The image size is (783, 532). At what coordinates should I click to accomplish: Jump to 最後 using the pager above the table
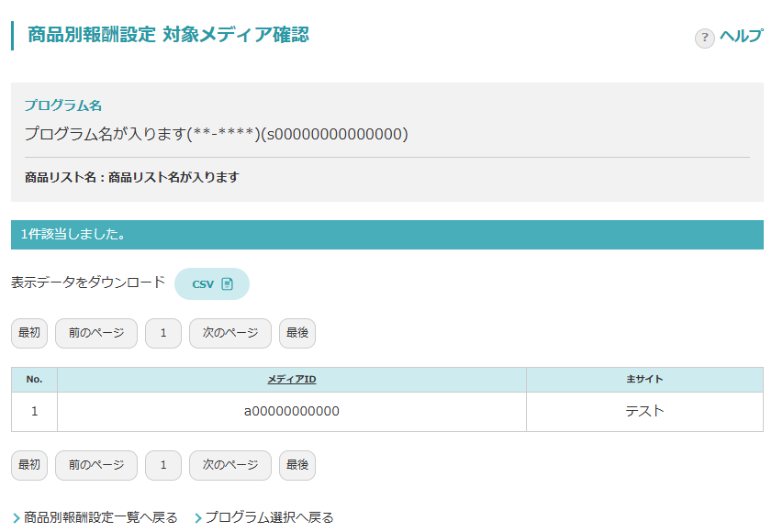pos(297,333)
